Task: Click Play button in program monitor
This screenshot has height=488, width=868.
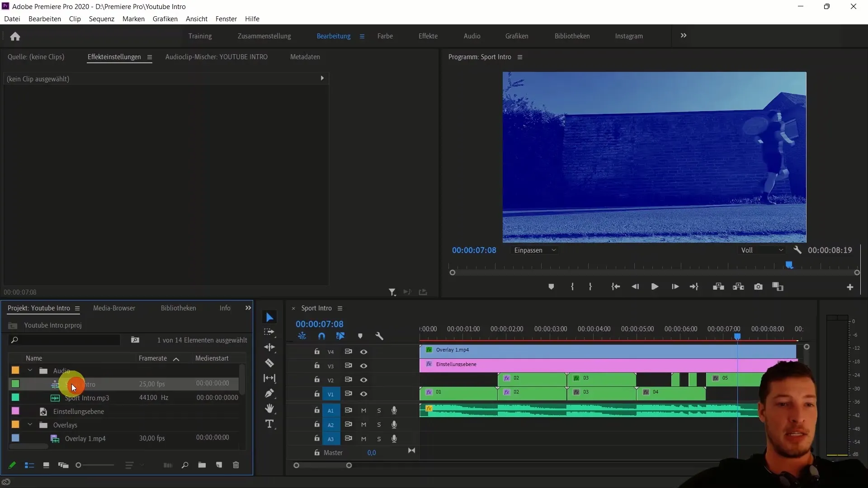Action: click(x=655, y=286)
